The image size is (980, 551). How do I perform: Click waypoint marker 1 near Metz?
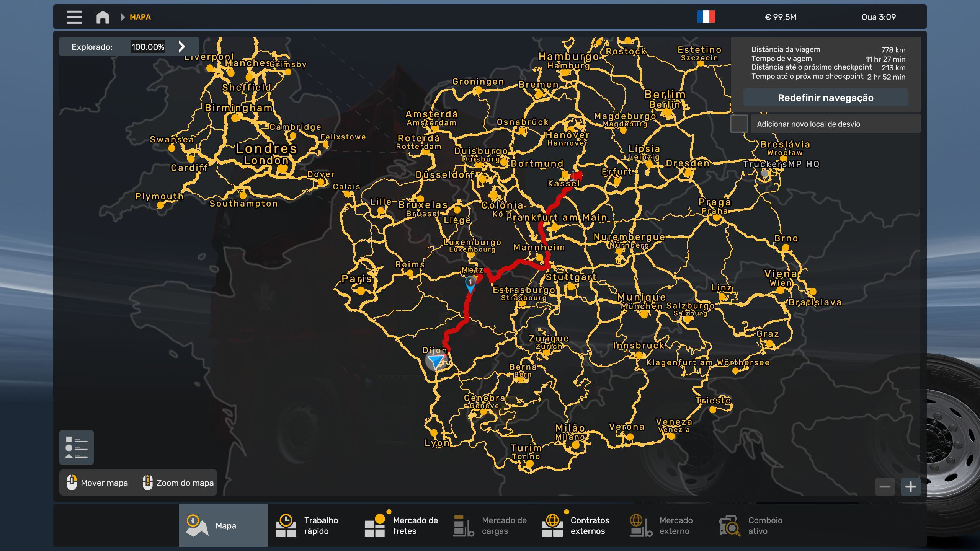pos(470,283)
